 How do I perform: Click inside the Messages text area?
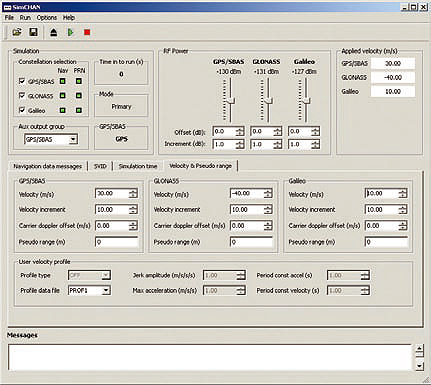click(210, 357)
